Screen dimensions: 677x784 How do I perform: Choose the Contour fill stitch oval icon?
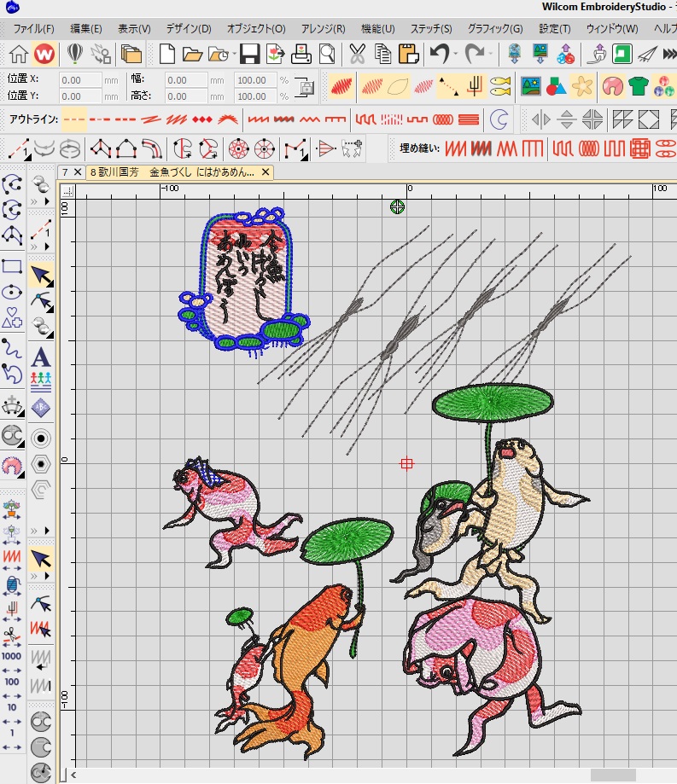pos(588,148)
